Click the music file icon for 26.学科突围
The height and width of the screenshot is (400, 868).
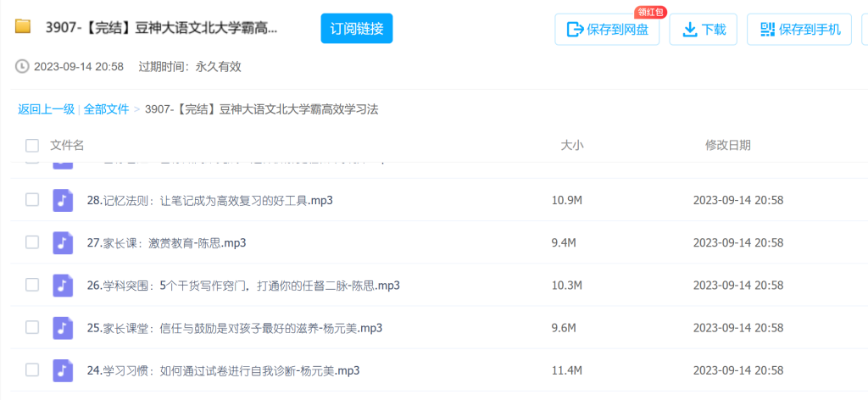point(63,286)
